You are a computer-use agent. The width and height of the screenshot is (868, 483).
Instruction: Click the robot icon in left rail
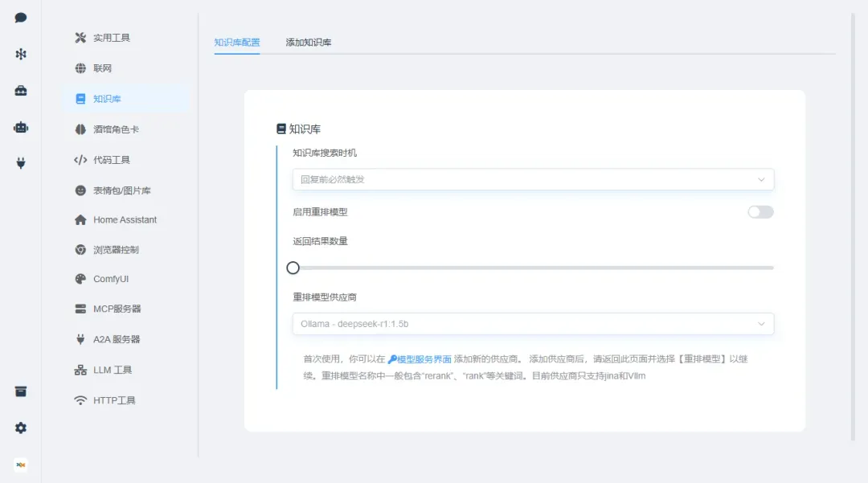[21, 127]
